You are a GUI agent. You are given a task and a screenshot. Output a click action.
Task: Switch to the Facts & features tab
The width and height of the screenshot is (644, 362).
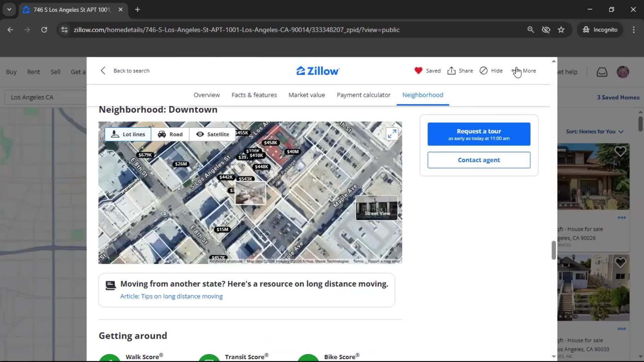[254, 95]
